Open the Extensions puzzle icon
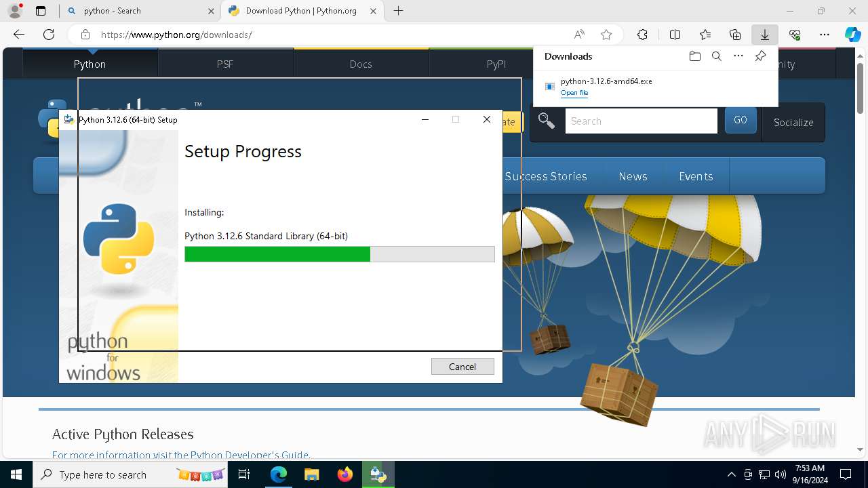The width and height of the screenshot is (868, 488). [642, 35]
